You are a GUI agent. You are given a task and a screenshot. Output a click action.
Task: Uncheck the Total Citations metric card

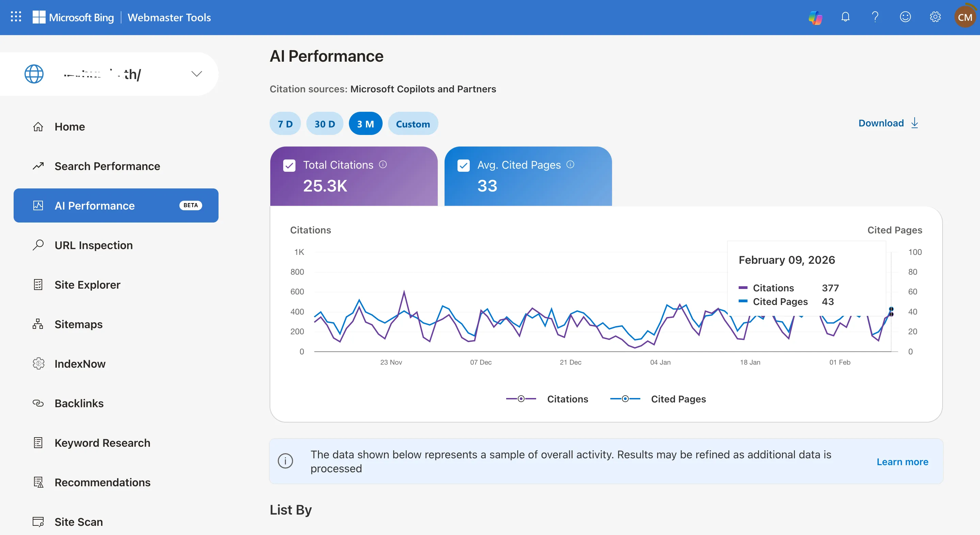click(x=290, y=165)
